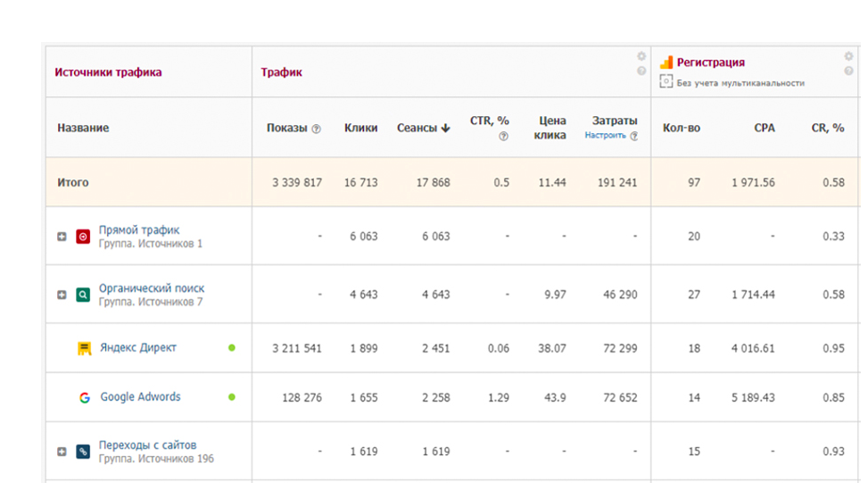
Task: Click the CTR, % help question mark
Action: click(503, 137)
